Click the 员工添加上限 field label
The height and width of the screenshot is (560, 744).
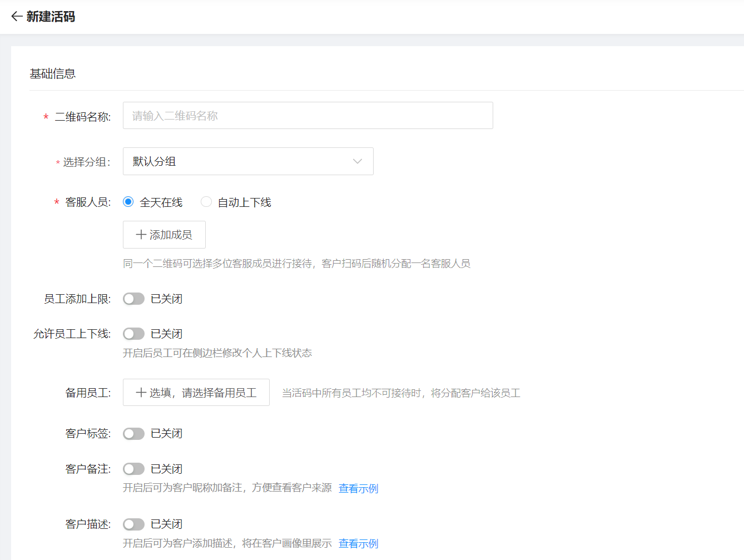click(77, 299)
